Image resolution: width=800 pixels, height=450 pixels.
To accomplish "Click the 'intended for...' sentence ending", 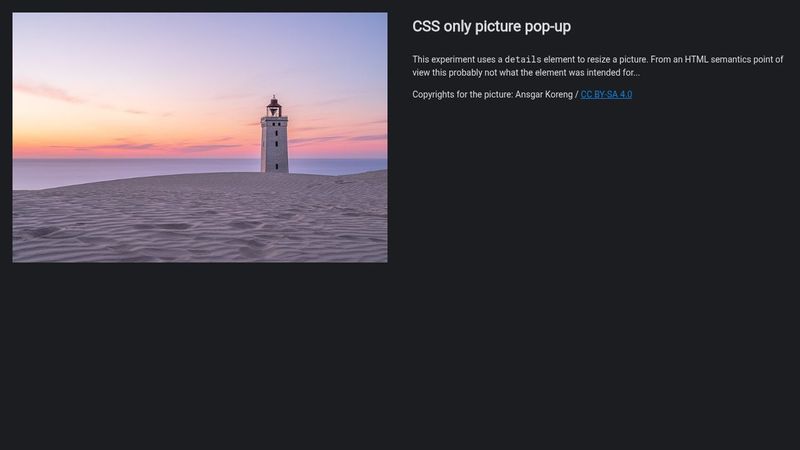I will pos(612,73).
